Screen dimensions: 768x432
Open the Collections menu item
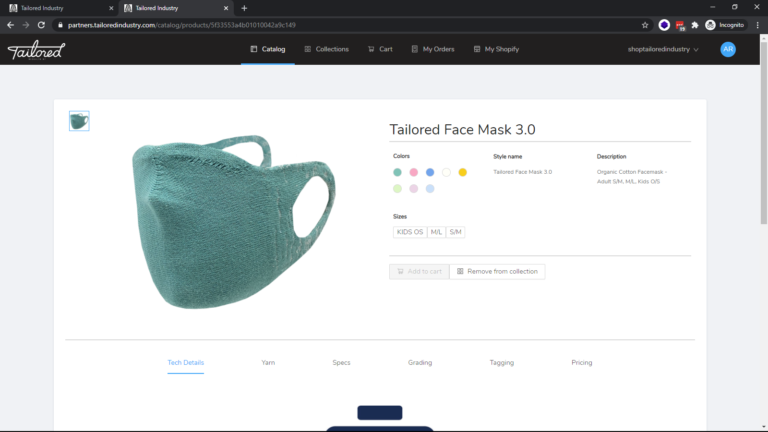pyautogui.click(x=326, y=49)
